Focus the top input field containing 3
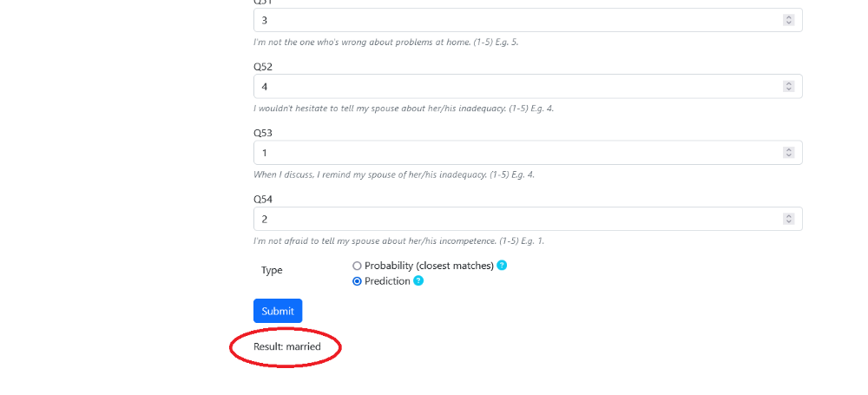 click(x=528, y=20)
